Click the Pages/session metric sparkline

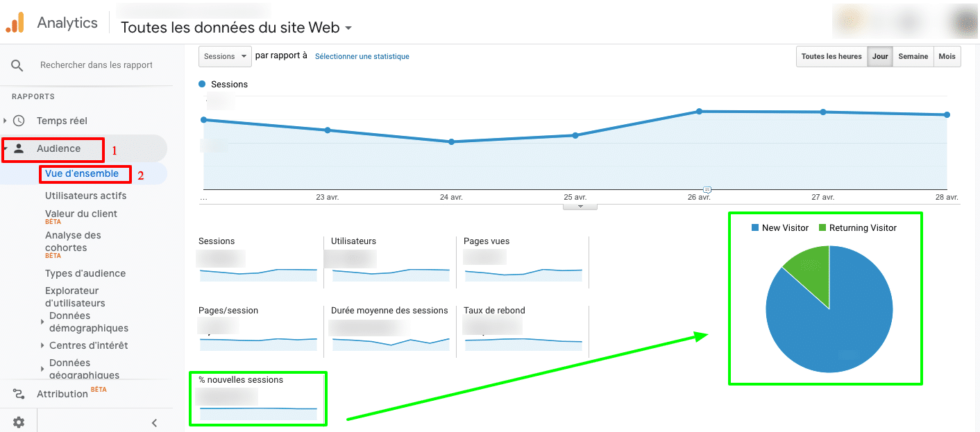pos(258,344)
